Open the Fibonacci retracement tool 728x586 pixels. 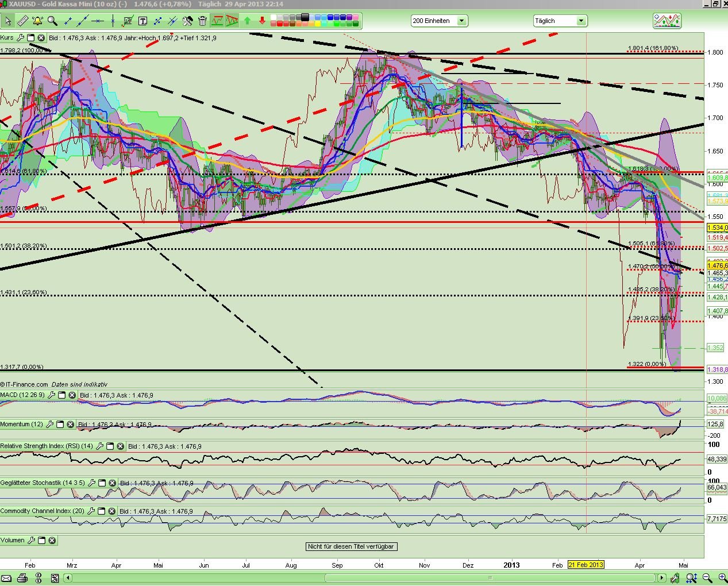(x=128, y=21)
